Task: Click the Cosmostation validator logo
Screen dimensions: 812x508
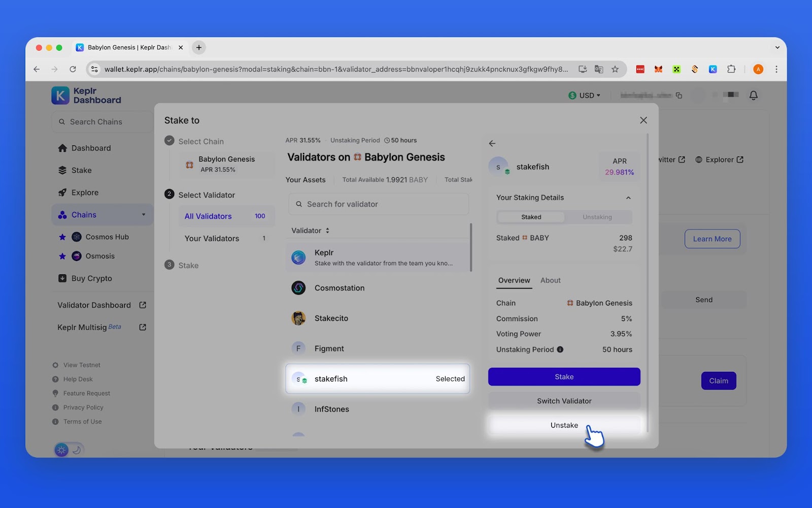Action: click(x=298, y=288)
